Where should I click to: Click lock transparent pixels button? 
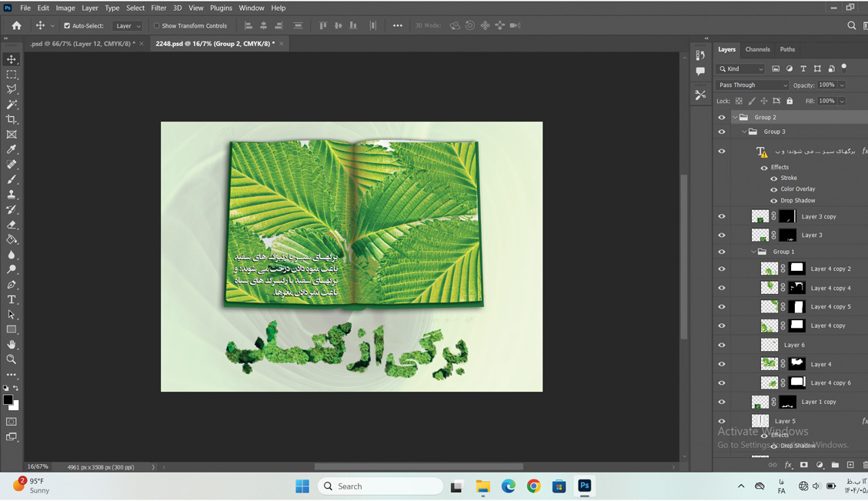pyautogui.click(x=739, y=102)
